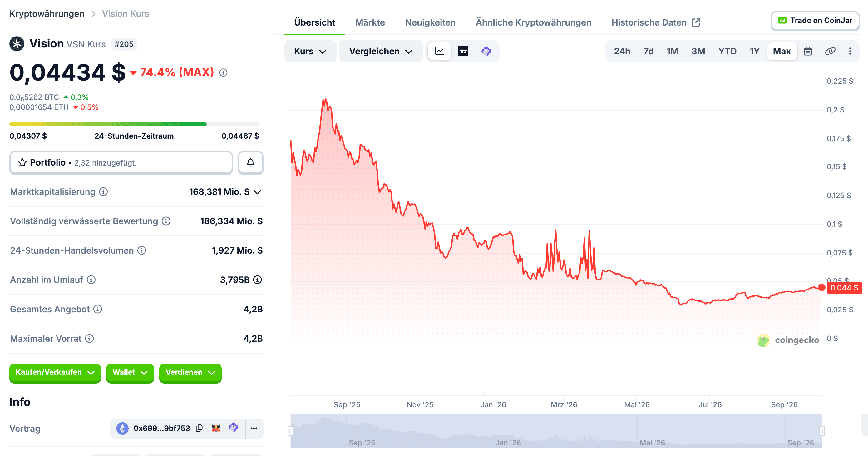Viewport: 868px width, 456px height.
Task: View contract on GeckoTerminal icon
Action: point(234,428)
